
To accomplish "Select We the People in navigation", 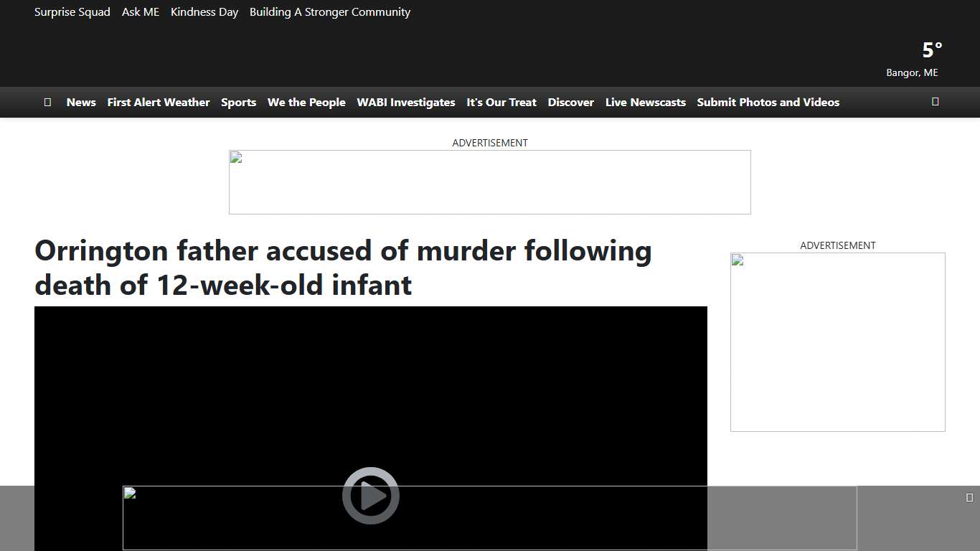I will [x=306, y=103].
